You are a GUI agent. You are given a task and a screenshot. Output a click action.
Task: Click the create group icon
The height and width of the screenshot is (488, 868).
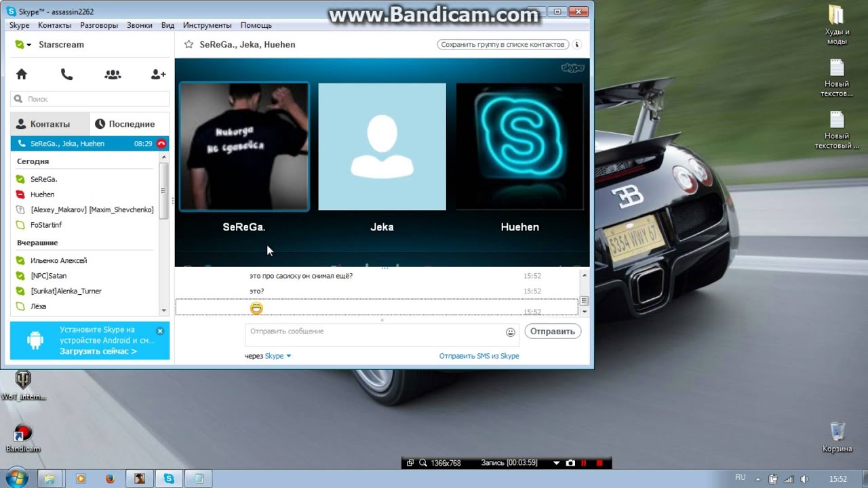tap(113, 75)
